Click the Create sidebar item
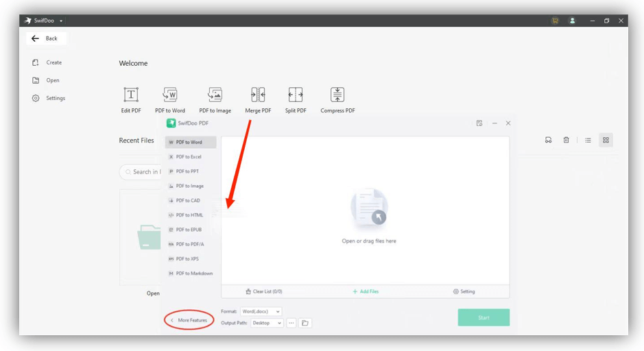Image resolution: width=644 pixels, height=351 pixels. click(x=47, y=62)
